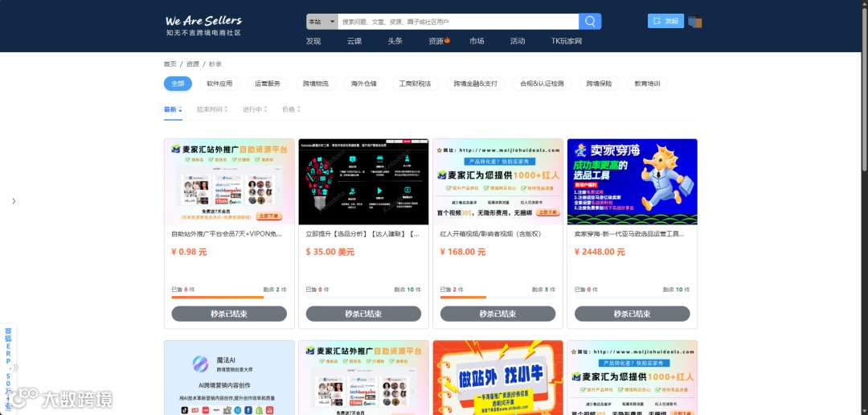This screenshot has height=415, width=868.
Task: Open title 立即提升【选品分析】【达人建联】
Action: click(362, 234)
